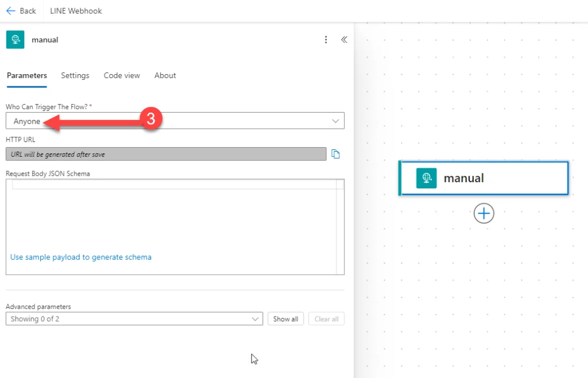Open the About tab
The height and width of the screenshot is (378, 588).
[x=165, y=75]
